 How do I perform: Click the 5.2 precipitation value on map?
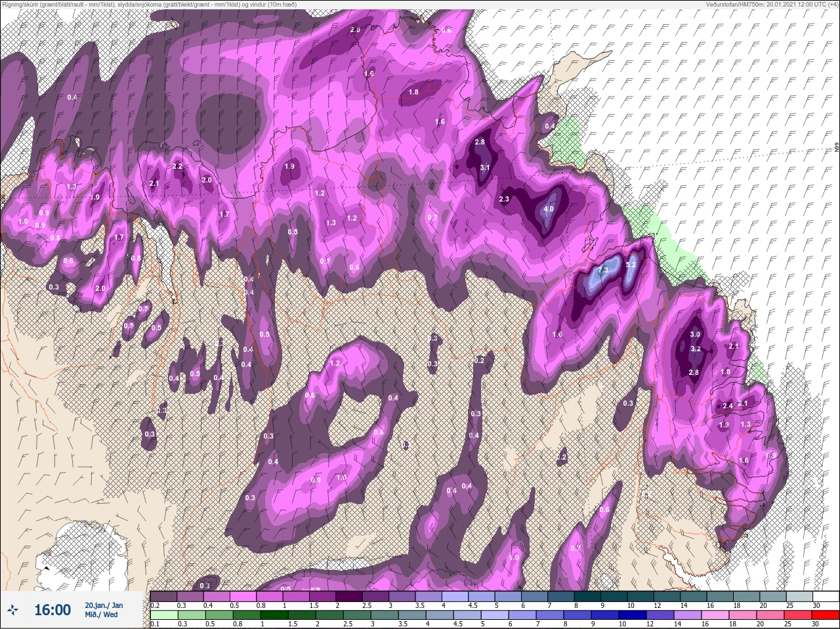click(x=631, y=265)
